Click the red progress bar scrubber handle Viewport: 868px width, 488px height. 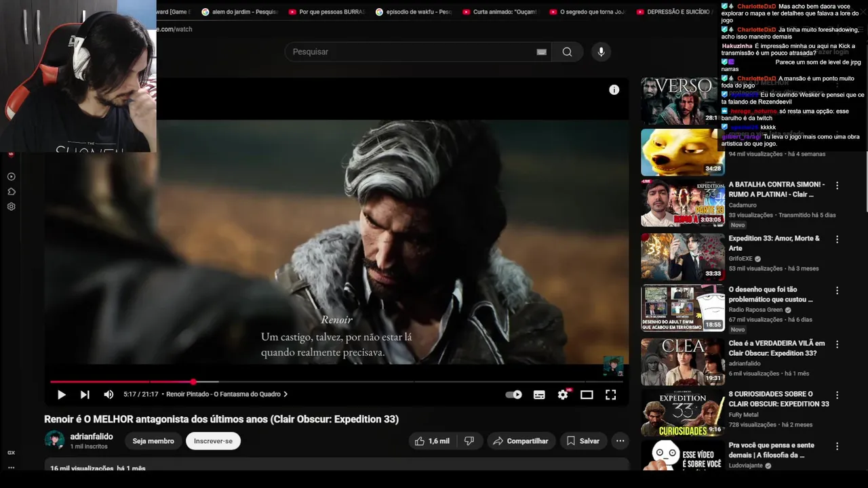(x=193, y=382)
